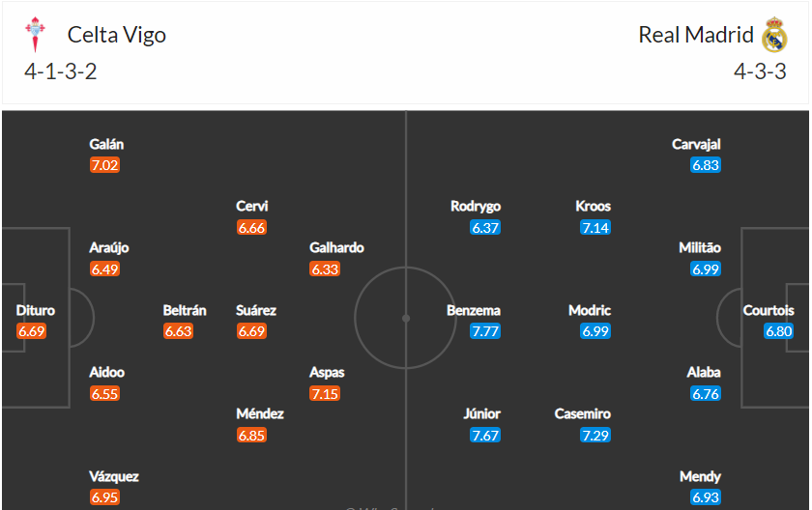Click Galán's 7.02 rating badge
The height and width of the screenshot is (510, 812).
104,165
